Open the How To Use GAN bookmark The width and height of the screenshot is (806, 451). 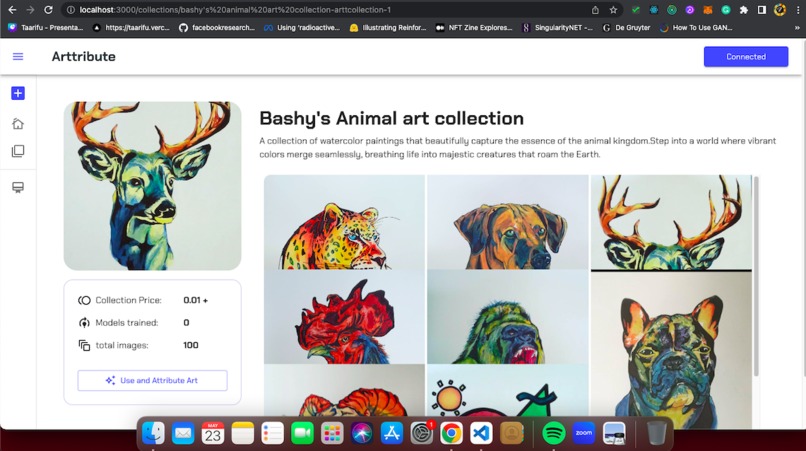(x=696, y=28)
